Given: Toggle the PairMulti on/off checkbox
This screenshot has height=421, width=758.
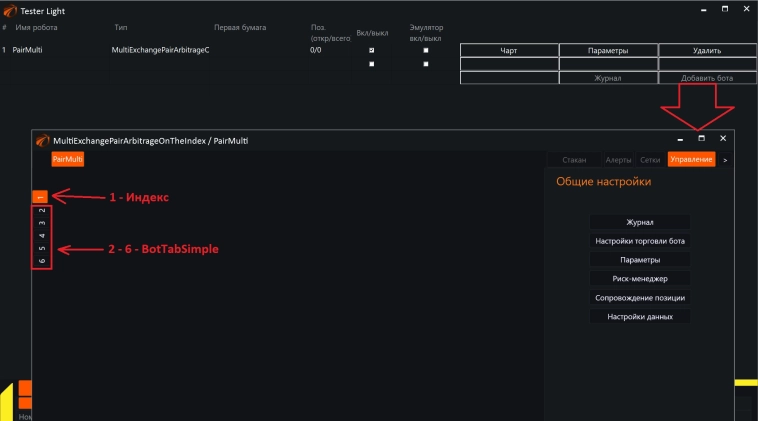Looking at the screenshot, I should tap(372, 50).
